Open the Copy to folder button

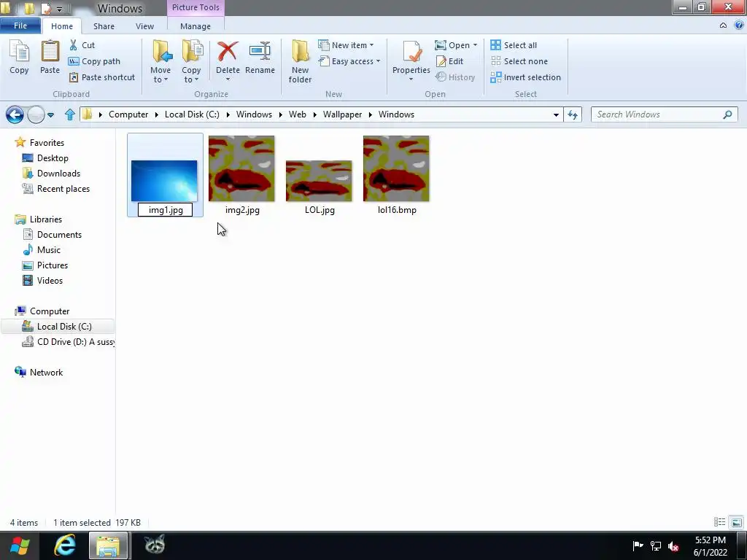191,61
